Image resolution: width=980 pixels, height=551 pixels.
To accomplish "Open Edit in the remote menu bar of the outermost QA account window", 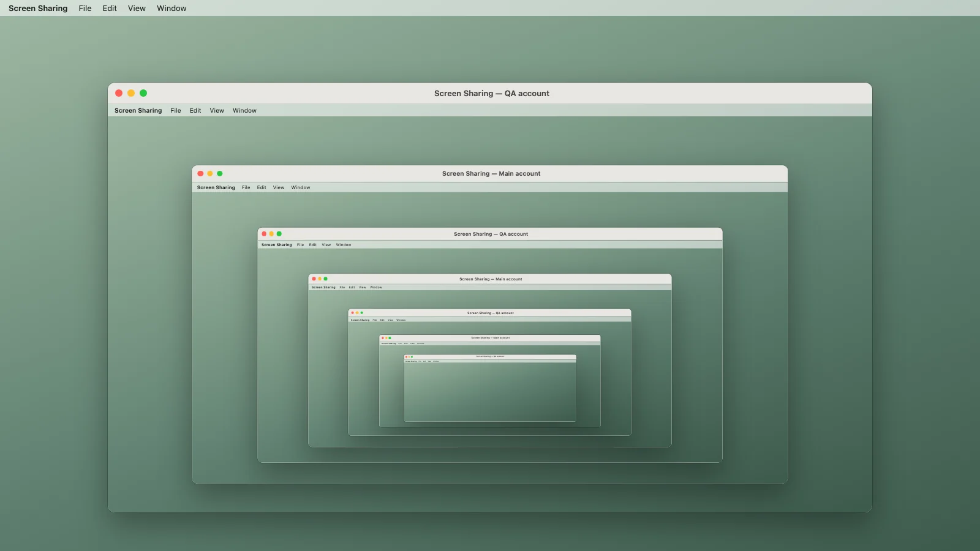I will click(195, 110).
